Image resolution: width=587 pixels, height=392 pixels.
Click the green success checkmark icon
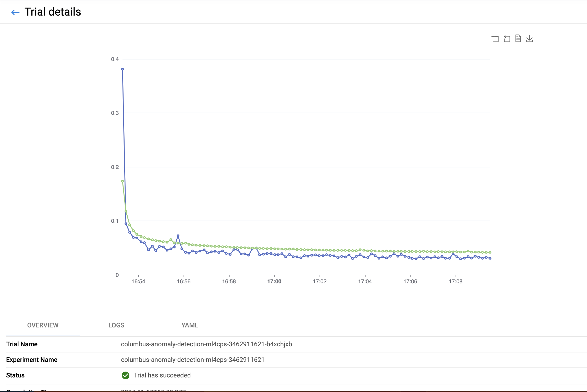pos(125,375)
